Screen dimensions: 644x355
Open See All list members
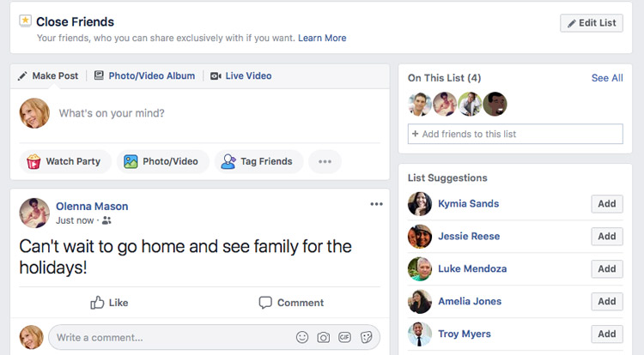click(607, 78)
